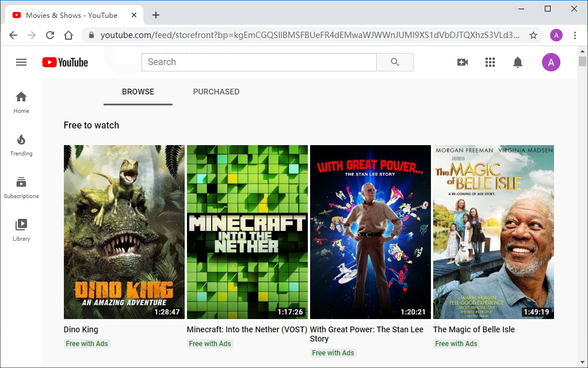Click the page scrollbar up arrow
The height and width of the screenshot is (368, 588).
coord(582,51)
